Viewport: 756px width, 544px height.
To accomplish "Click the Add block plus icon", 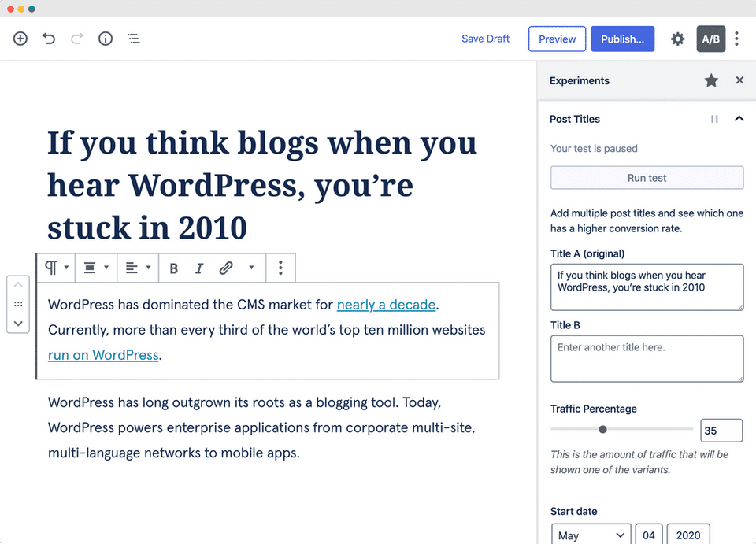I will click(20, 39).
